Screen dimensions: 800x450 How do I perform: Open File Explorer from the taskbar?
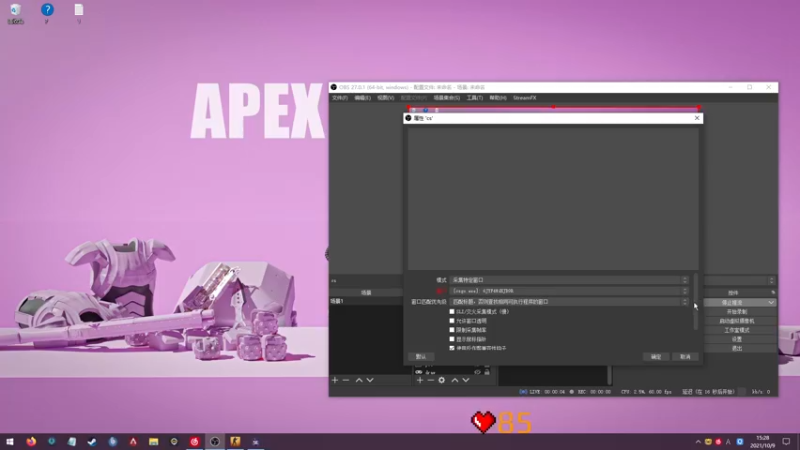point(153,442)
